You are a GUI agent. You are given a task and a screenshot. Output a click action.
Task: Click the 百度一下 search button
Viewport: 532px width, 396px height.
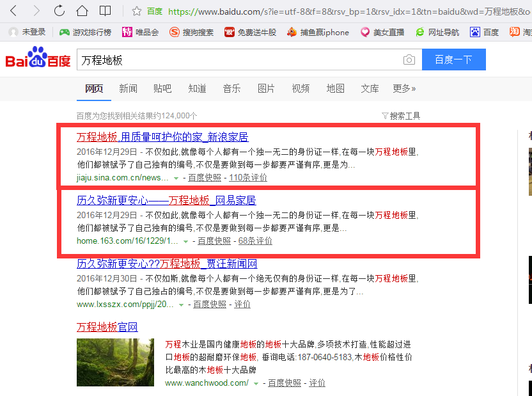pos(453,59)
